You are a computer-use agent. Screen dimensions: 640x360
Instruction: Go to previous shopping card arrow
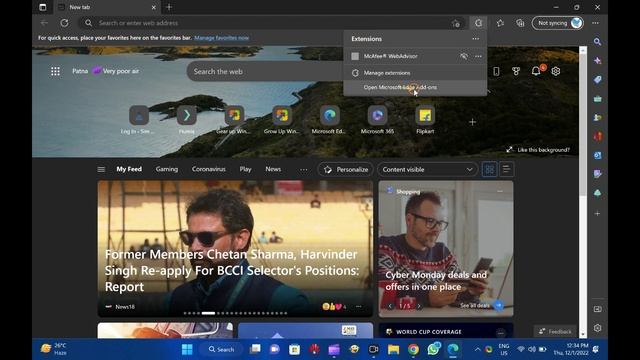click(x=390, y=306)
